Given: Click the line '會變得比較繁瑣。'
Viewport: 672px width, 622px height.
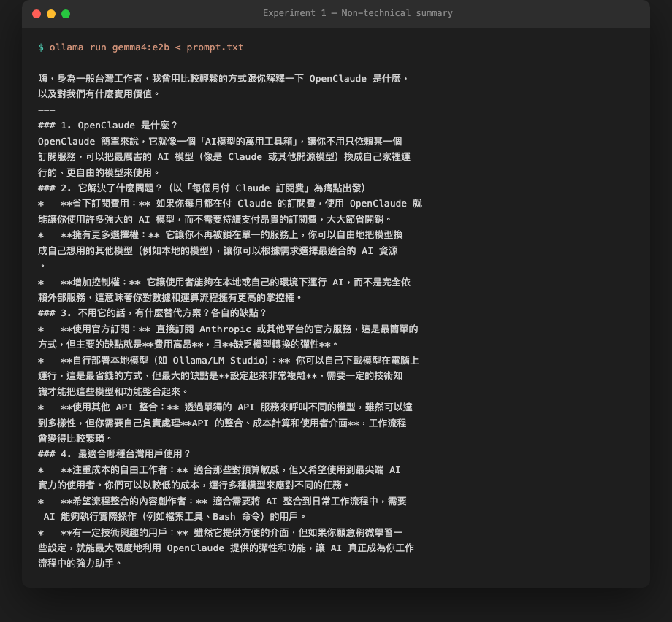Looking at the screenshot, I should click(75, 438).
